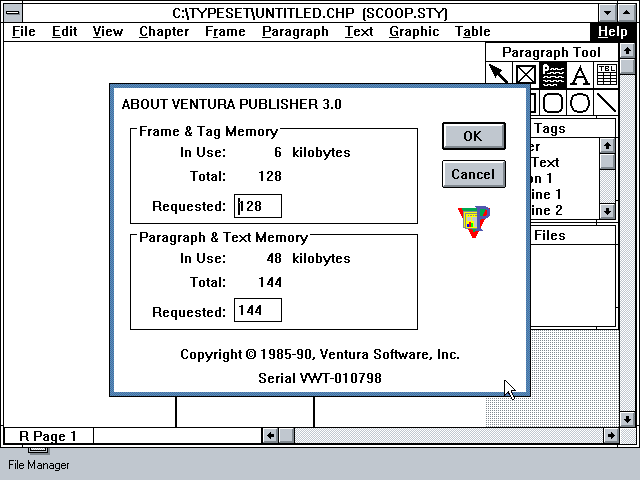Click the Paragraph Tool title label
Screen dimensions: 640x480
(x=551, y=52)
